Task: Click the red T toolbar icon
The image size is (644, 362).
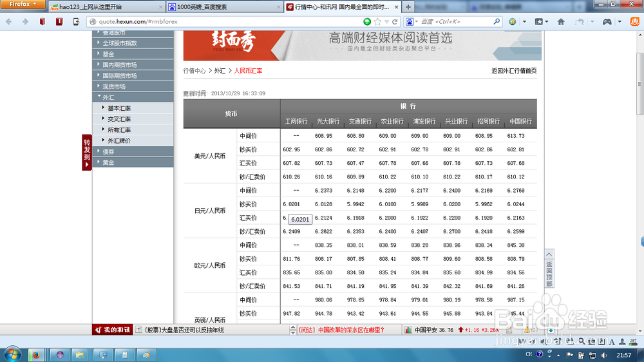Action: coord(59,21)
